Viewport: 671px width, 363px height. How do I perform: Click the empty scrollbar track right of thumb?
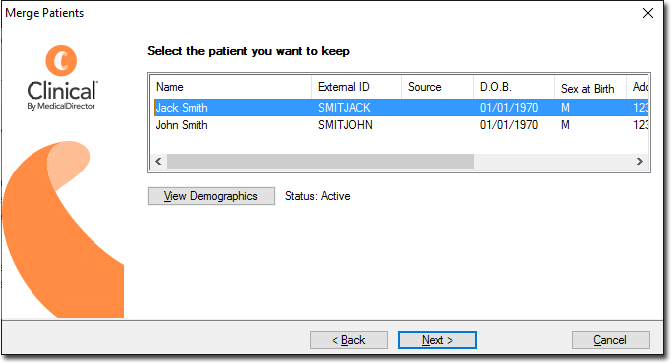[x=553, y=161]
